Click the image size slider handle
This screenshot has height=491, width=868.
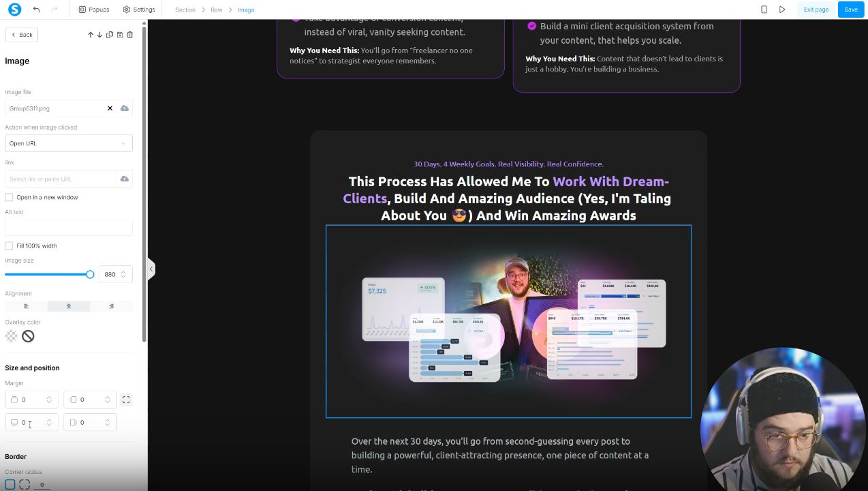pos(90,274)
